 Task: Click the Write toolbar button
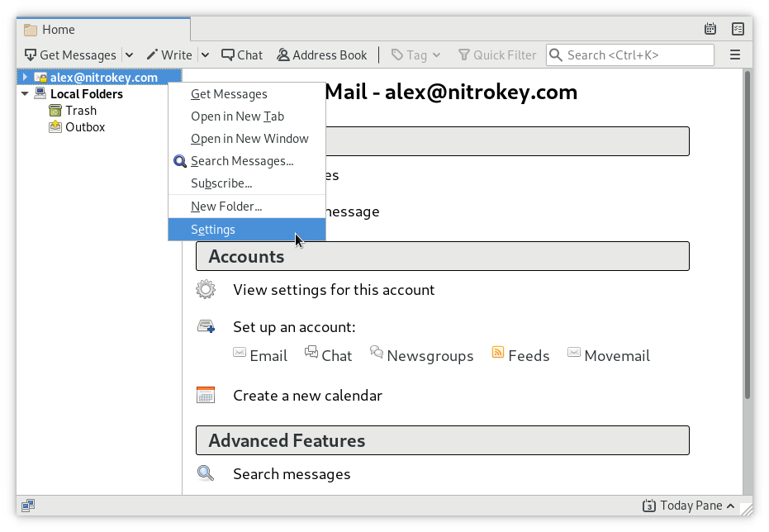(x=169, y=55)
